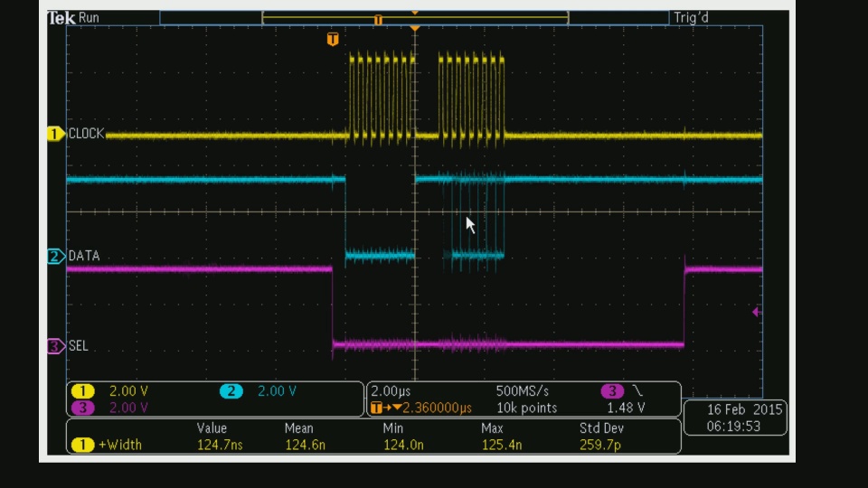Click the +Width measurement label
The width and height of the screenshot is (868, 488).
120,445
